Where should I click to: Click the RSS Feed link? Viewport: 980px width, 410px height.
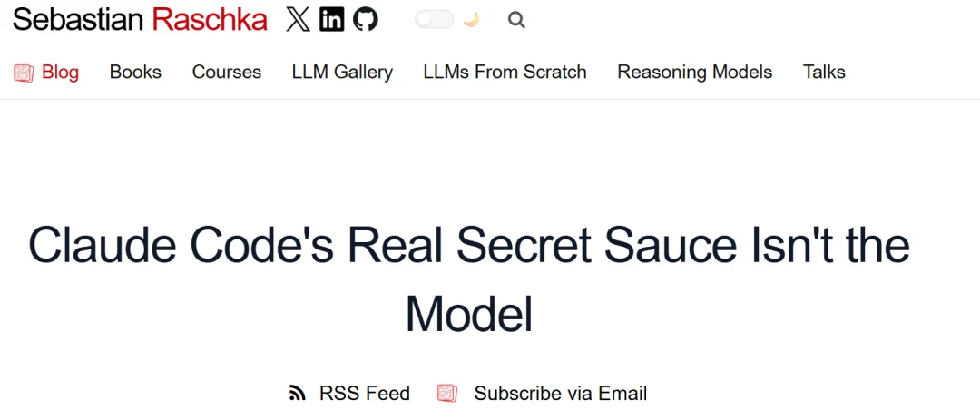pos(365,393)
